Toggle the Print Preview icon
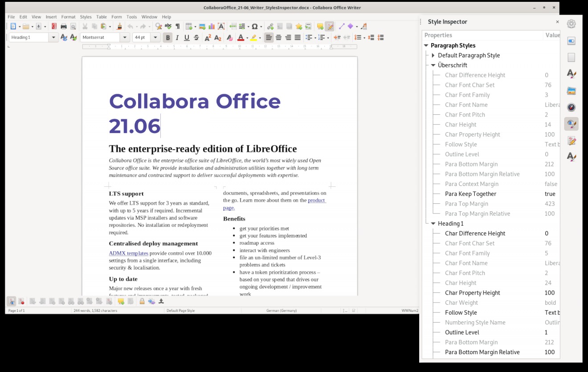 [x=73, y=26]
